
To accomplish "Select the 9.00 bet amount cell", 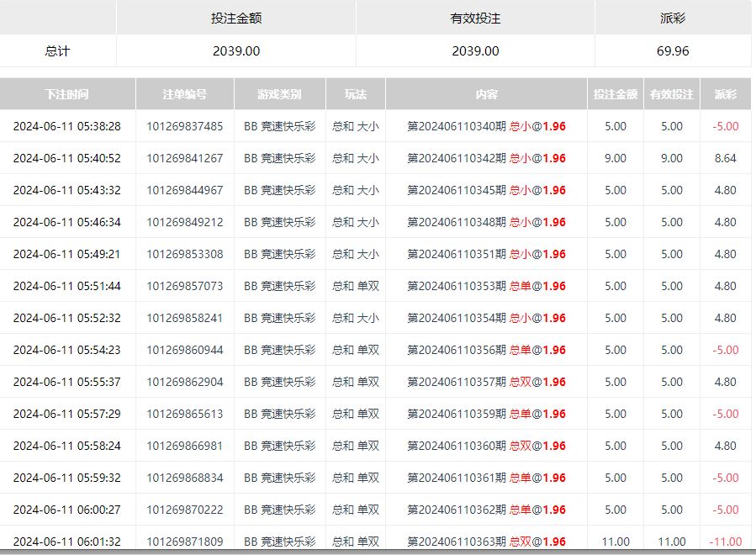I will coord(615,158).
